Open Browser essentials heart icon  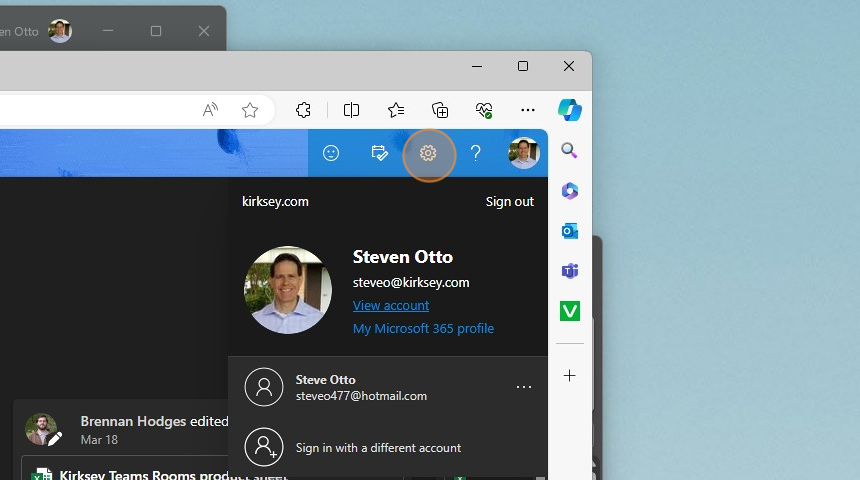coord(484,110)
